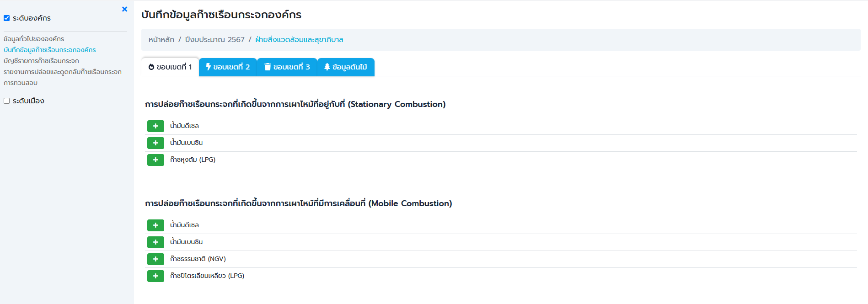The width and height of the screenshot is (868, 304).
Task: Click plus icon for ก๊าซปิโตรเลียมเหลียว (LPG)
Action: pos(155,276)
